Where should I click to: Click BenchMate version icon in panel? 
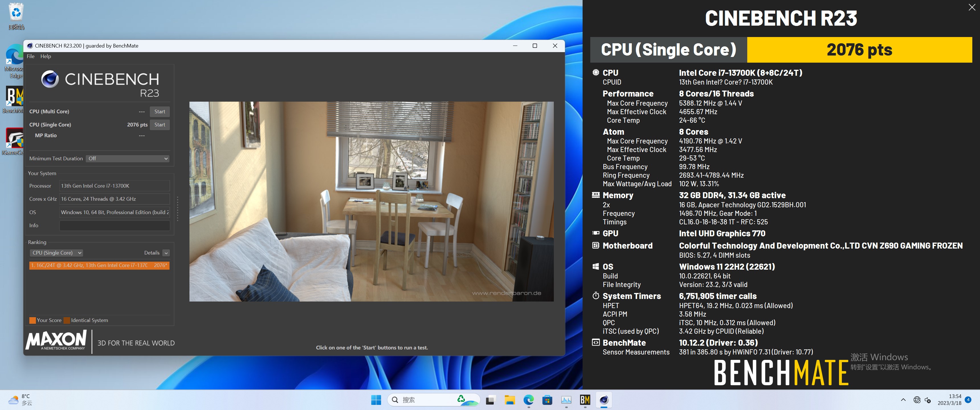point(596,342)
